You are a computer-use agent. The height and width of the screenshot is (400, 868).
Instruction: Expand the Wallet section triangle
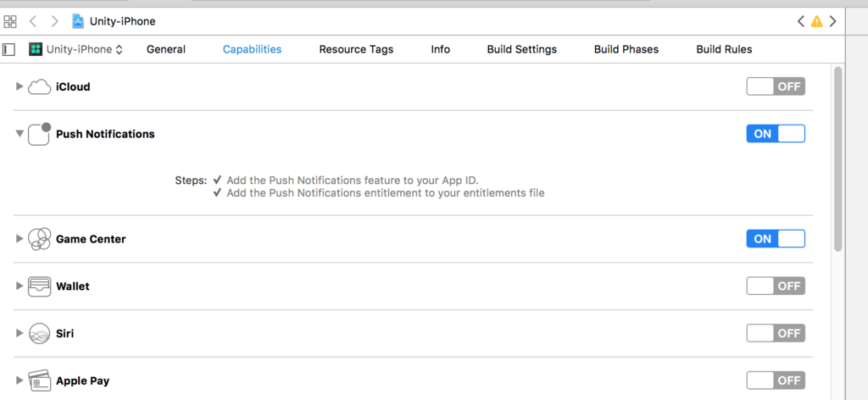coord(19,286)
